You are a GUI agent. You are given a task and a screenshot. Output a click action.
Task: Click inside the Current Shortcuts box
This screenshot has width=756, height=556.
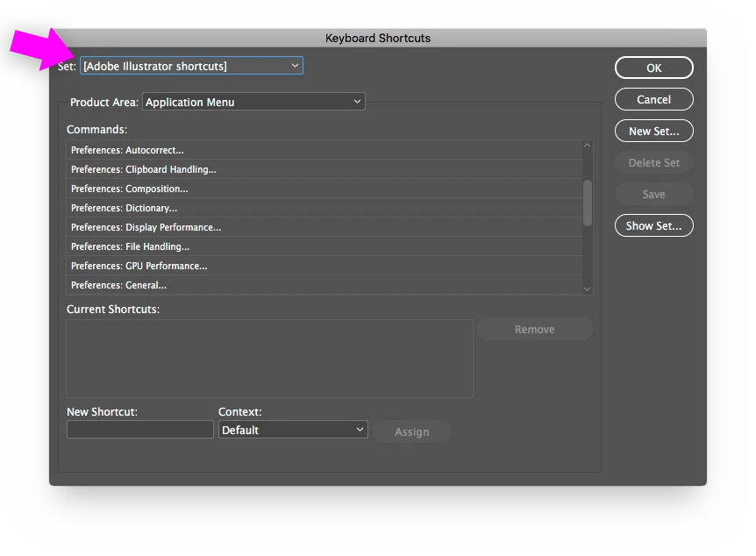pyautogui.click(x=269, y=359)
